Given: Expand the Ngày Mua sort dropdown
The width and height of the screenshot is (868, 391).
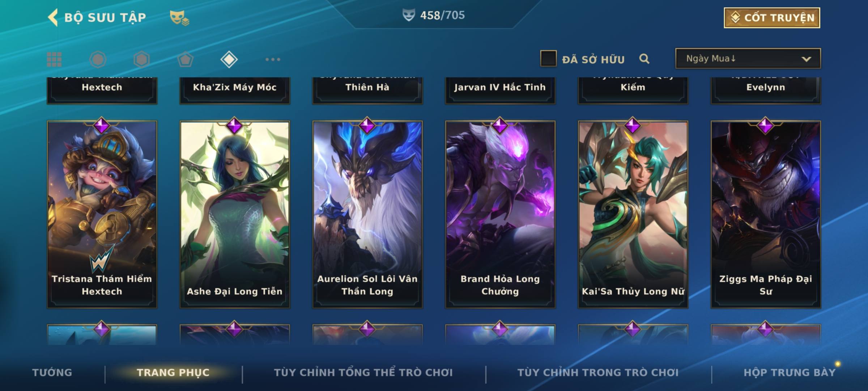Looking at the screenshot, I should point(748,58).
